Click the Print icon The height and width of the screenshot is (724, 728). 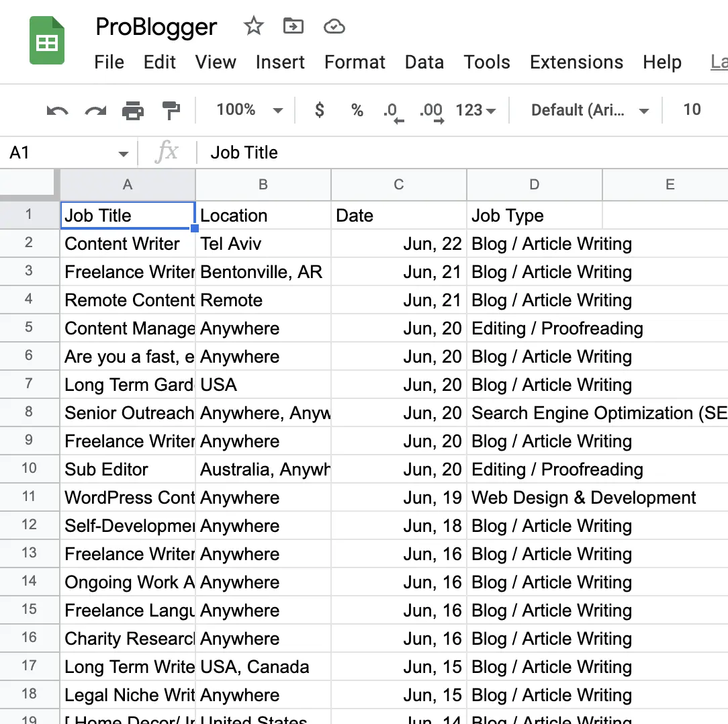[x=133, y=111]
